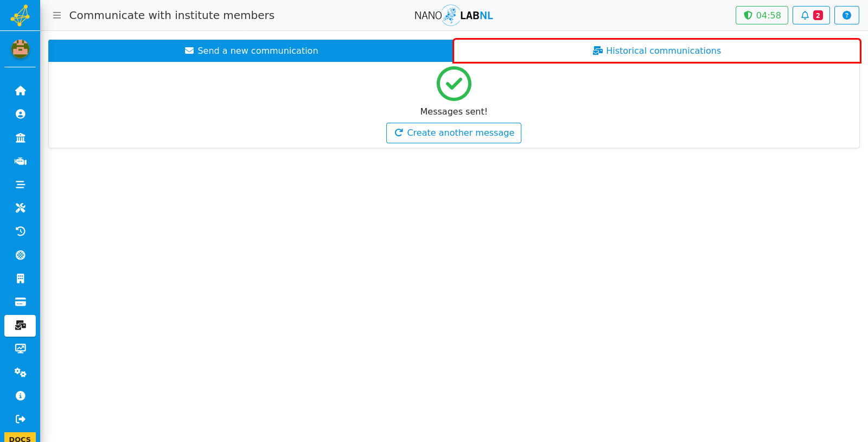The image size is (868, 442).
Task: Click the user avatar picture
Action: pos(20,49)
